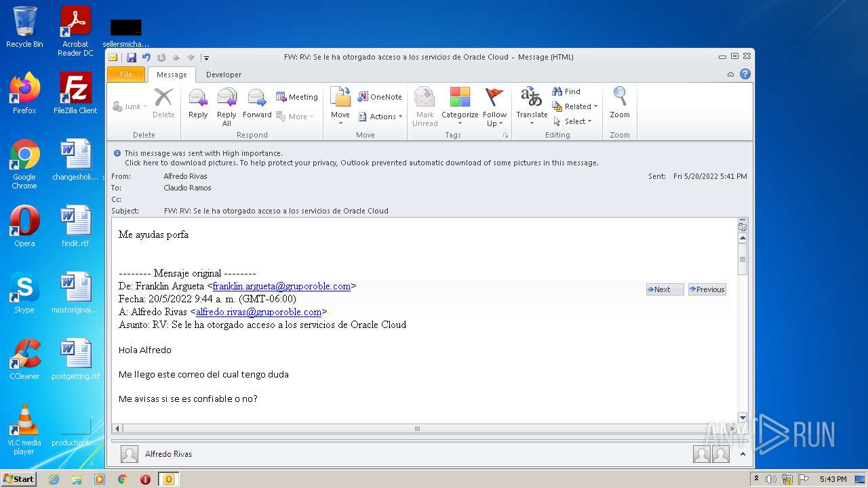Open postgetting.rtf on desktop
The image size is (868, 488).
pyautogui.click(x=75, y=359)
